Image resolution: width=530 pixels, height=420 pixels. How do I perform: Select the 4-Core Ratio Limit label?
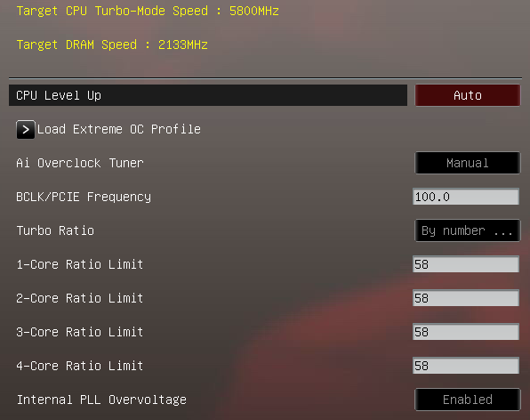tap(80, 366)
